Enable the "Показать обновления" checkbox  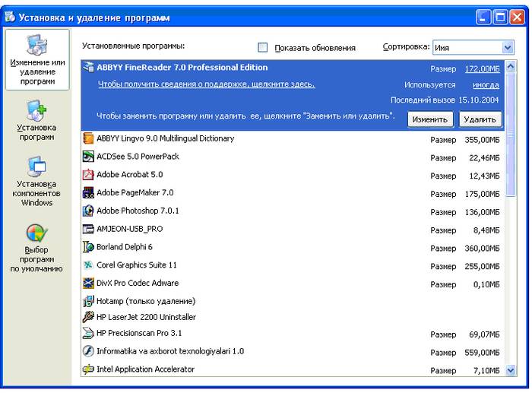pyautogui.click(x=263, y=47)
